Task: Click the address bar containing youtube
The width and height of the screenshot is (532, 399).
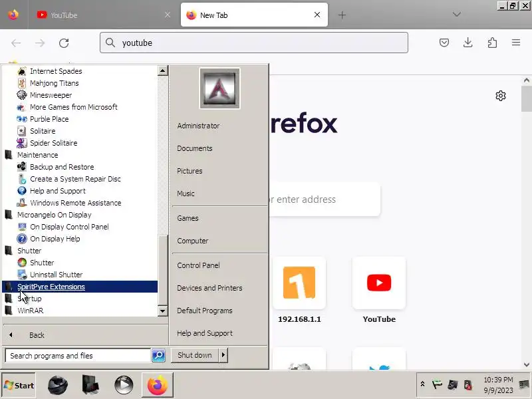Action: coord(254,43)
